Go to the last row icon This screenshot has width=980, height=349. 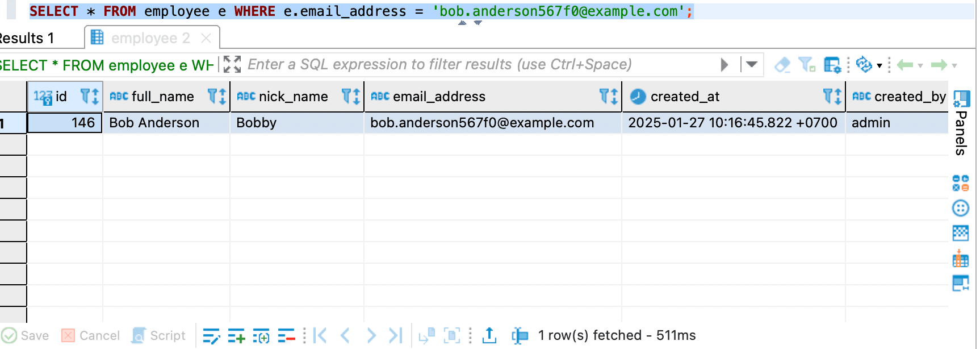[396, 335]
